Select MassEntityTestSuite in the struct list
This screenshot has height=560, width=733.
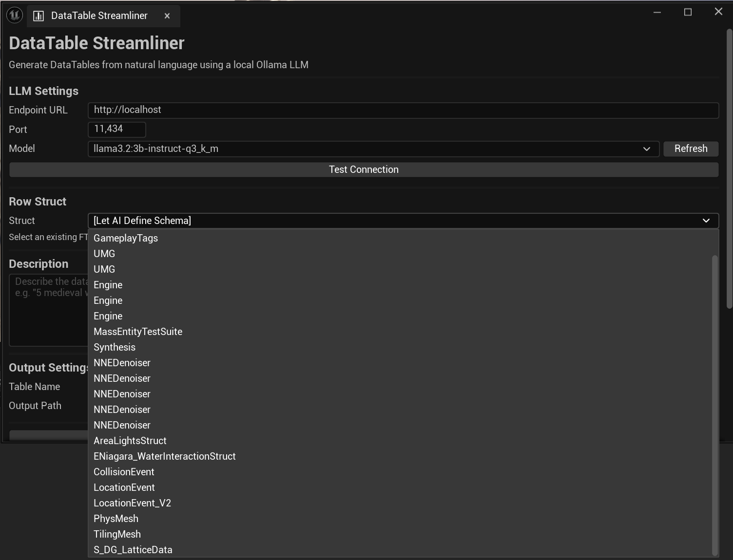138,332
